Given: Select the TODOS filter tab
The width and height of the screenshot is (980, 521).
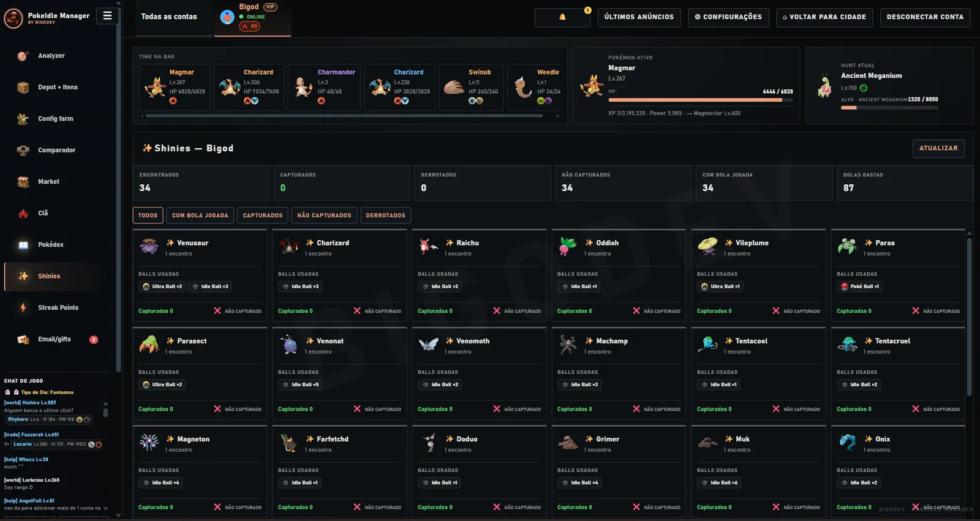Looking at the screenshot, I should [148, 216].
